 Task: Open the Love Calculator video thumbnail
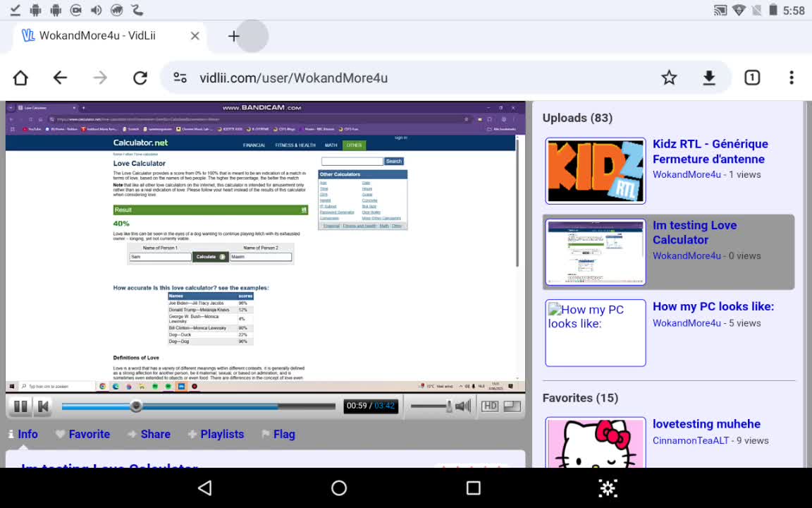(596, 252)
